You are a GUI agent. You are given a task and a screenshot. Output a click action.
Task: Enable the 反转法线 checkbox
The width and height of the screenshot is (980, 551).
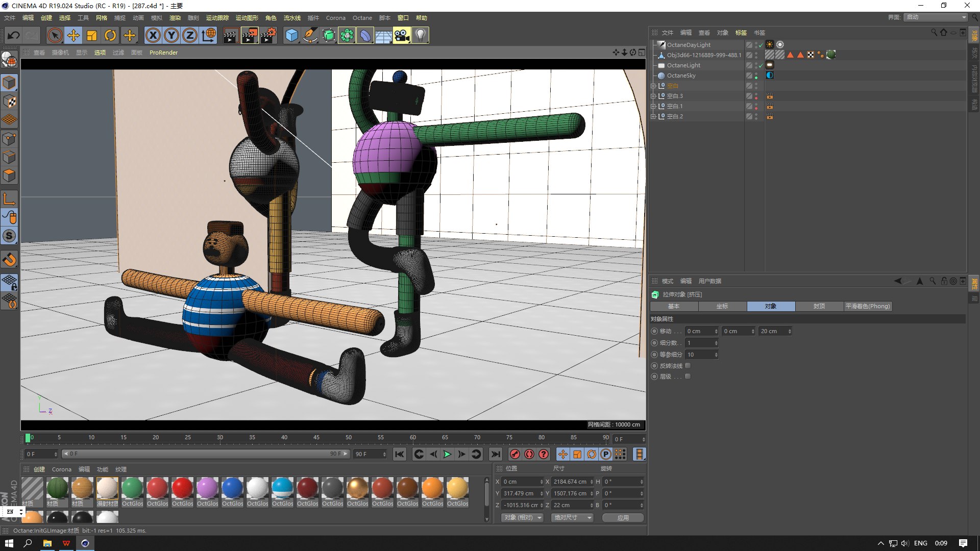[688, 366]
